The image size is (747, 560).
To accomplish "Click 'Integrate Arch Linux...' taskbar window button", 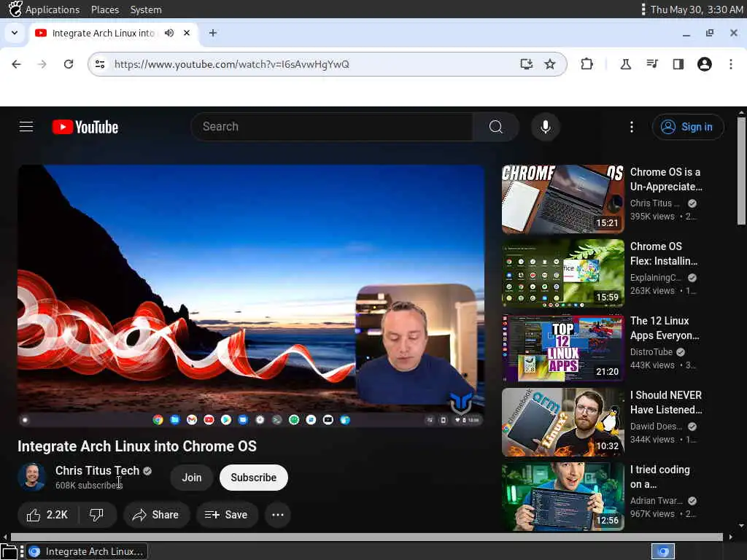I will pyautogui.click(x=87, y=551).
